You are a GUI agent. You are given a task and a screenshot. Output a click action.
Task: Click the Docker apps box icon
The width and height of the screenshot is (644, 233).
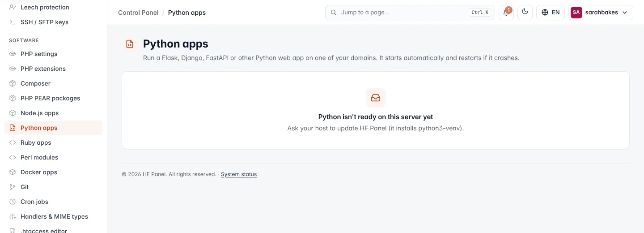[x=13, y=172]
